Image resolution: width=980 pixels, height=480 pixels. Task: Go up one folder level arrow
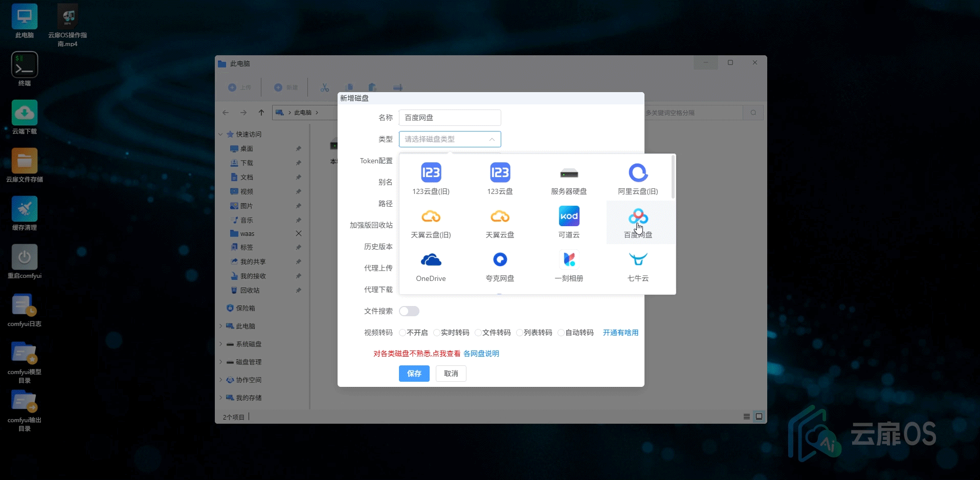point(261,113)
